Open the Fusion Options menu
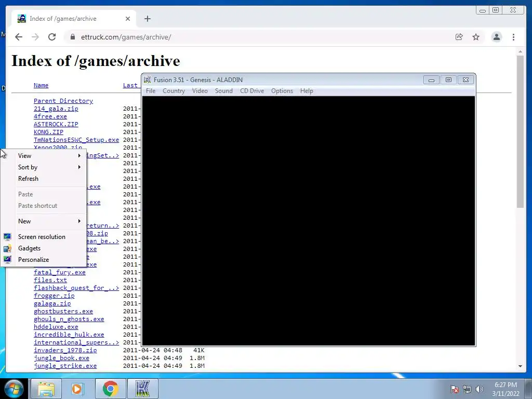 click(x=282, y=91)
